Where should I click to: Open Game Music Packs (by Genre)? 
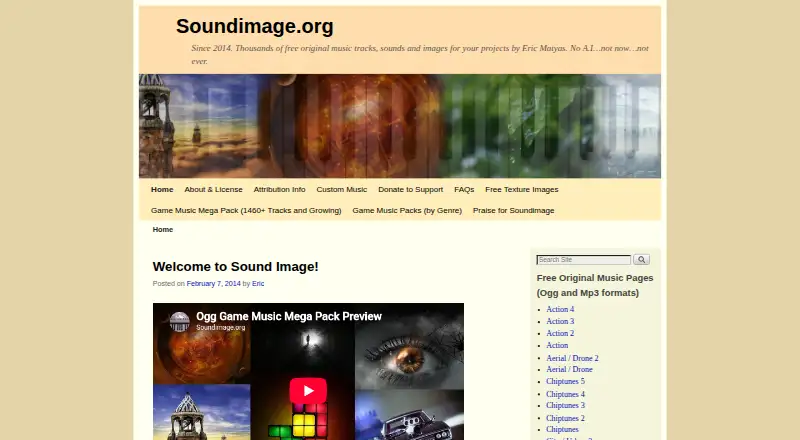click(x=407, y=210)
